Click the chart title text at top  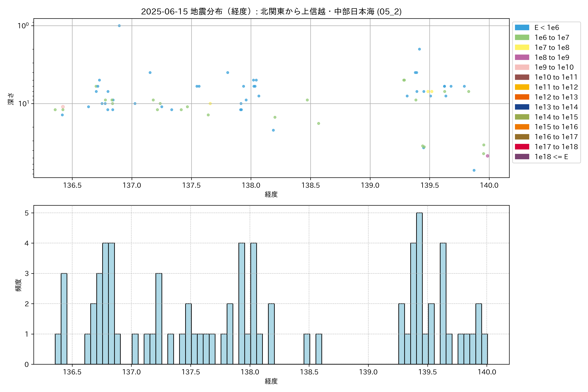pos(271,11)
